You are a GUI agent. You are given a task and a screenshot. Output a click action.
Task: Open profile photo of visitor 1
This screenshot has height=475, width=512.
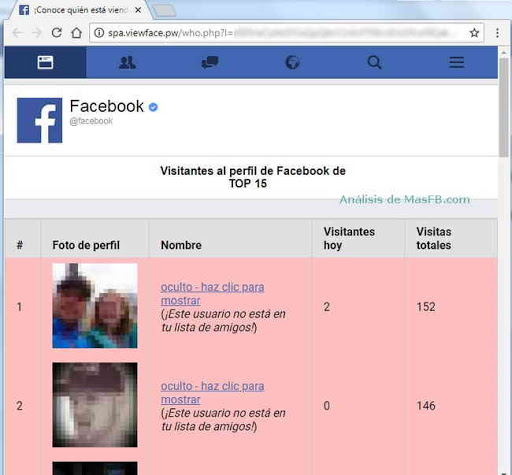pos(95,306)
